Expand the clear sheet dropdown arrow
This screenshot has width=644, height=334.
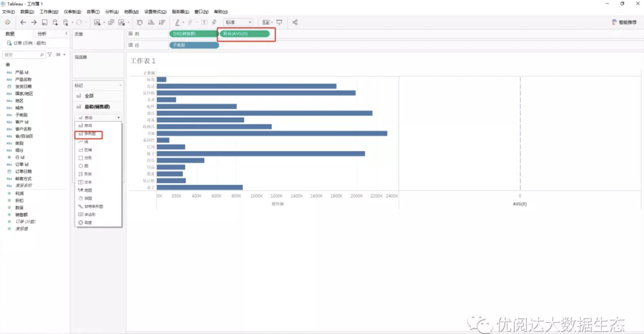point(128,23)
